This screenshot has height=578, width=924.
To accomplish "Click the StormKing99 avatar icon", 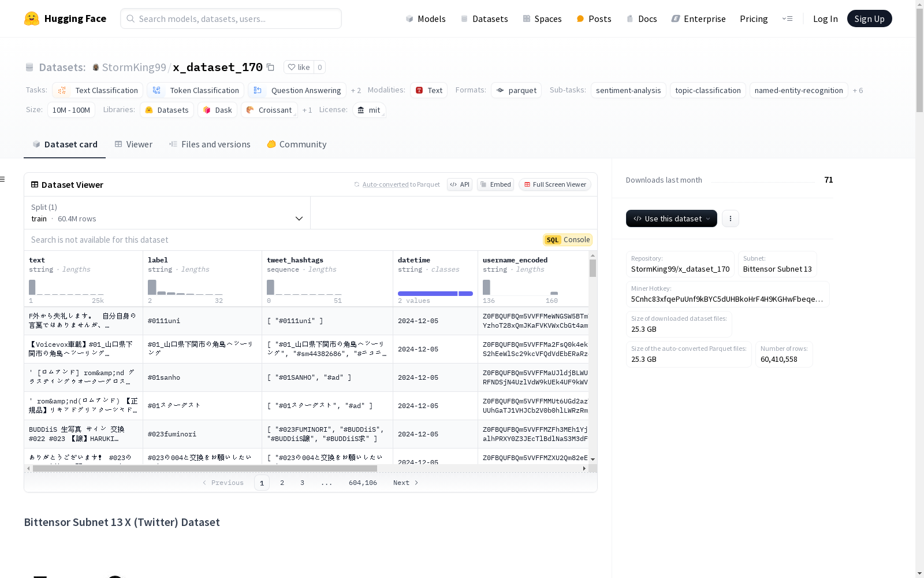I will pyautogui.click(x=96, y=68).
